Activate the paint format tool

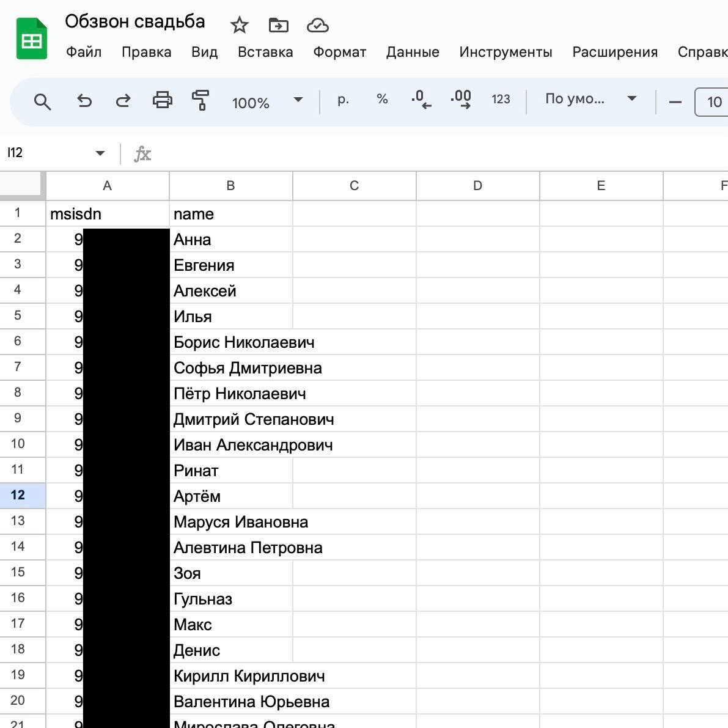[x=200, y=100]
